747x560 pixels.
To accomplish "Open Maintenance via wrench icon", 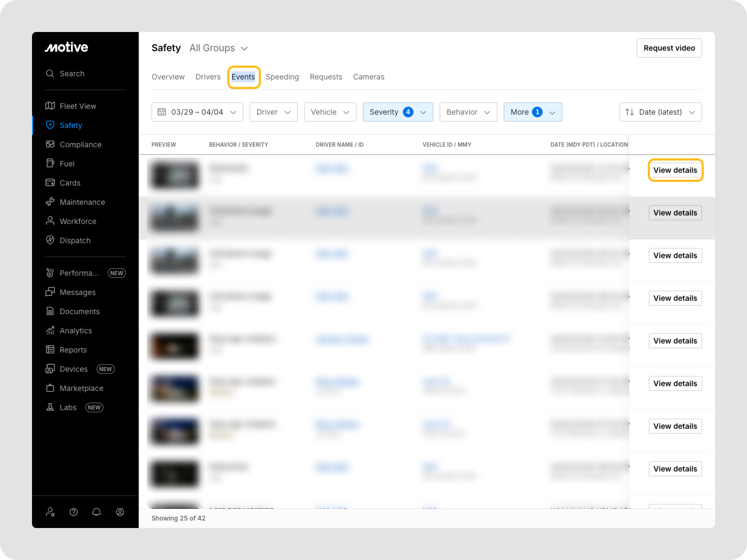I will 50,202.
